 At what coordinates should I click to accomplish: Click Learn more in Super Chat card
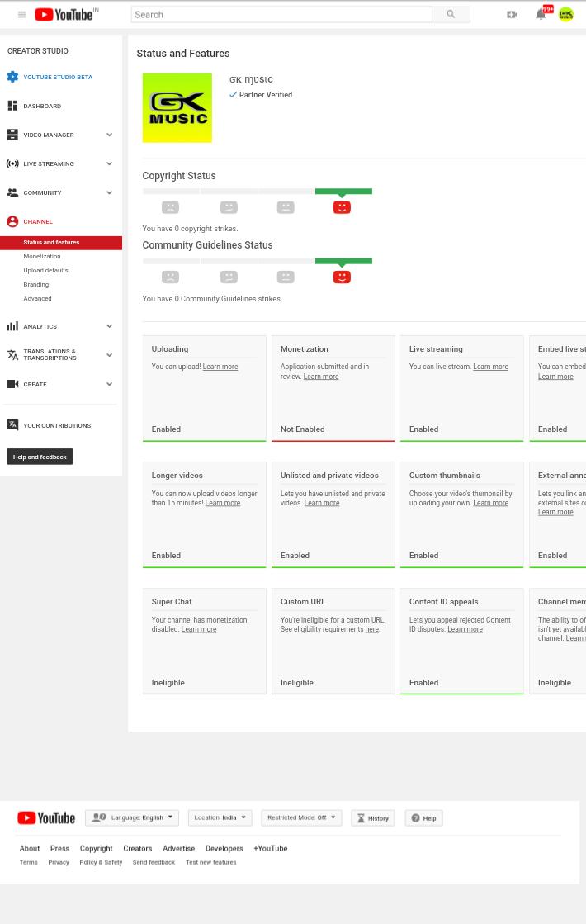pos(198,629)
